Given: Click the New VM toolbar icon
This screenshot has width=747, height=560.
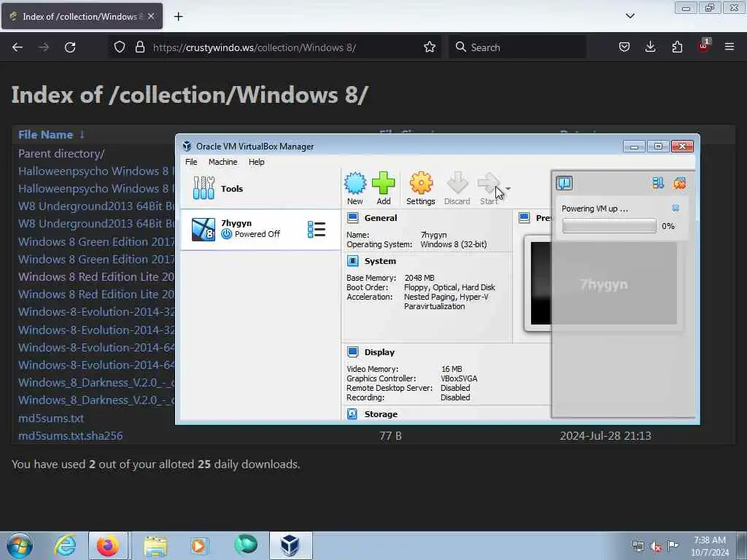Looking at the screenshot, I should pyautogui.click(x=355, y=188).
